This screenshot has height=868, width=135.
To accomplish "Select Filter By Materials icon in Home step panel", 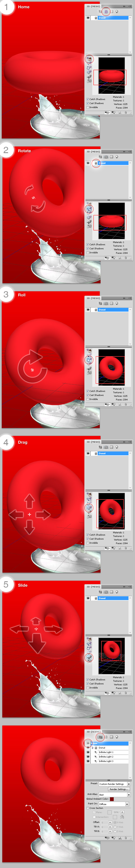I will 111,11.
